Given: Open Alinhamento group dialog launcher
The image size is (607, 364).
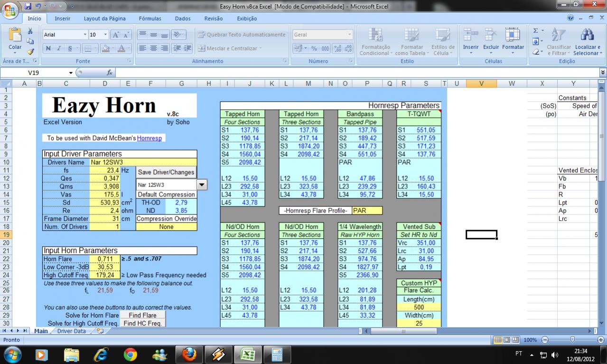Looking at the screenshot, I should click(285, 61).
